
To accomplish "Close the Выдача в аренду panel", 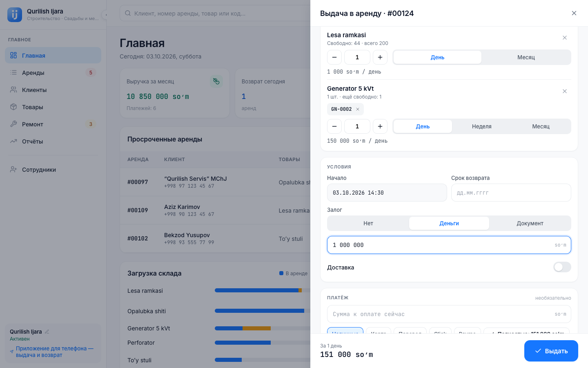I will pyautogui.click(x=574, y=13).
